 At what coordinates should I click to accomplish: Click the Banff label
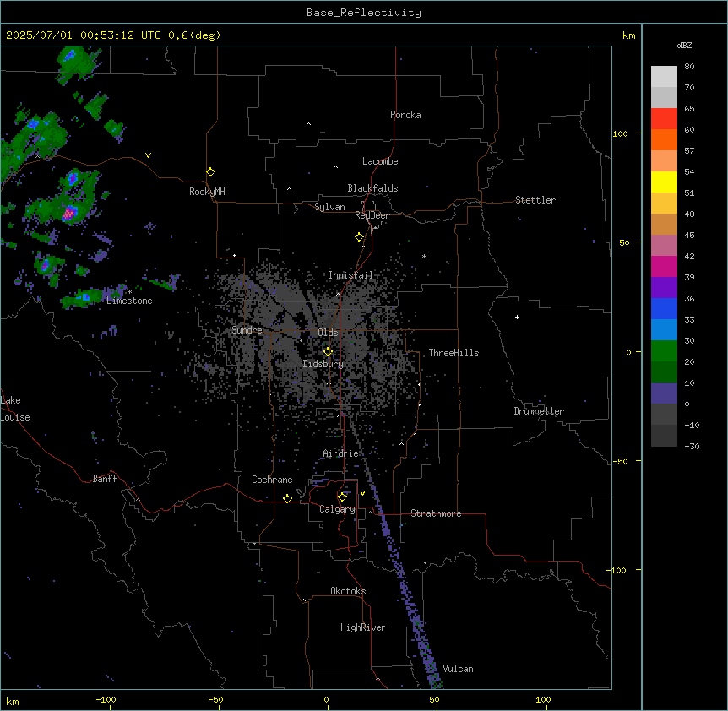(105, 479)
